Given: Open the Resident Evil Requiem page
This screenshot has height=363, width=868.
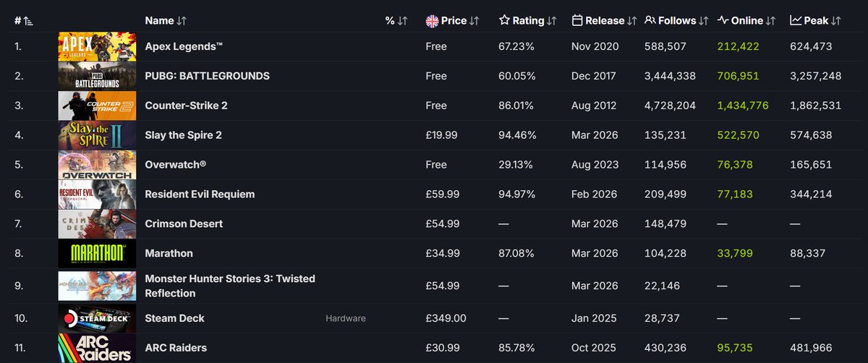Looking at the screenshot, I should tap(200, 195).
